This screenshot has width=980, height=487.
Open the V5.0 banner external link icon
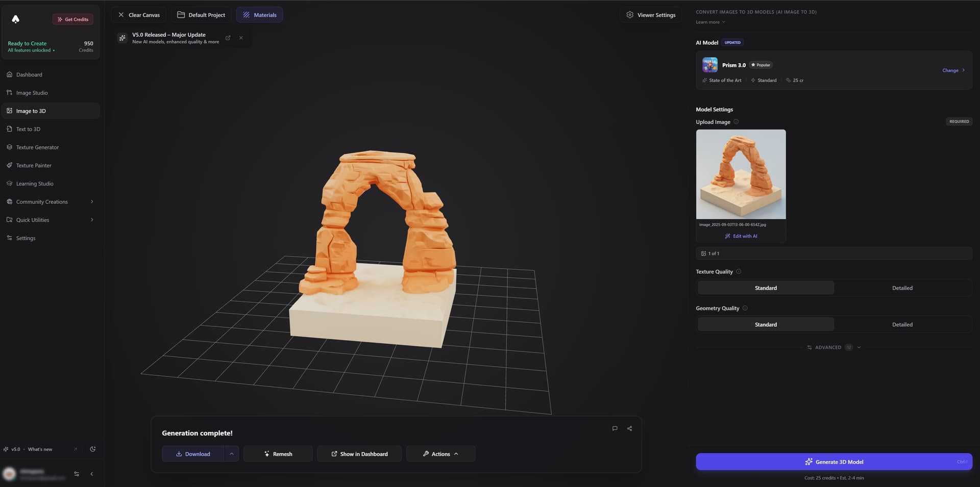228,38
